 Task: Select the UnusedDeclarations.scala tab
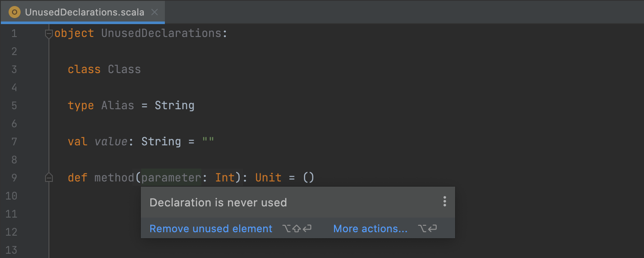click(84, 12)
